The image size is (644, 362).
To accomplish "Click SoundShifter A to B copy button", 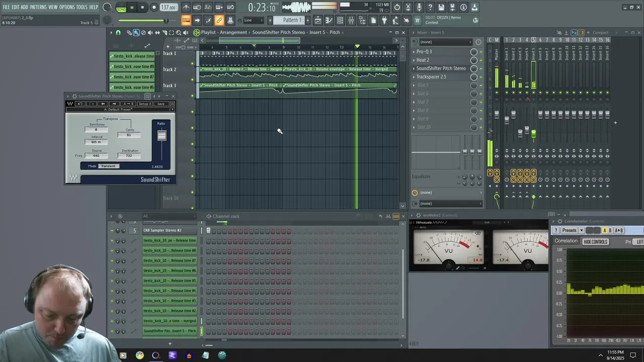I will (x=129, y=104).
